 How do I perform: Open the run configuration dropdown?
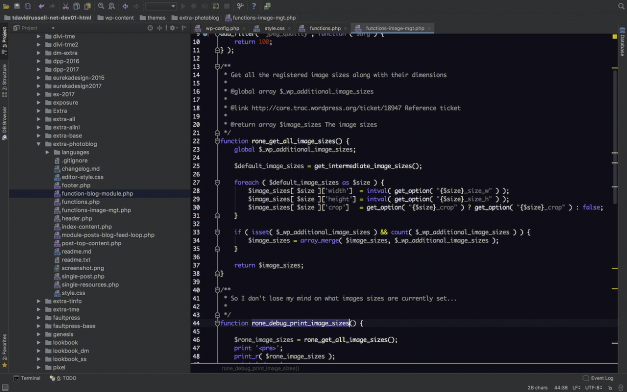pos(161,6)
